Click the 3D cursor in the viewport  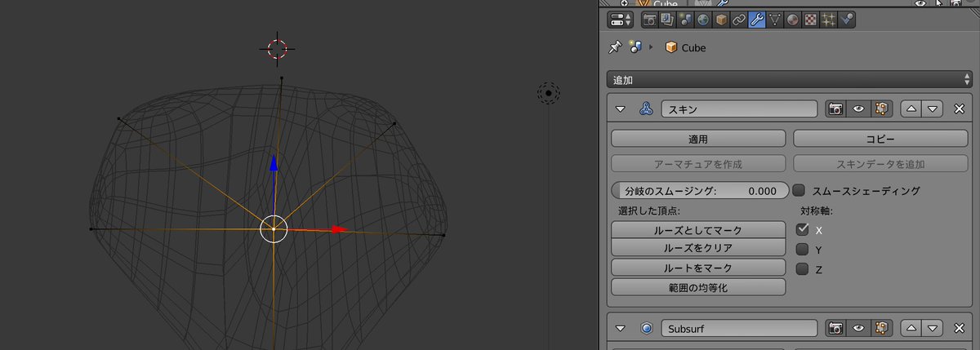[277, 48]
